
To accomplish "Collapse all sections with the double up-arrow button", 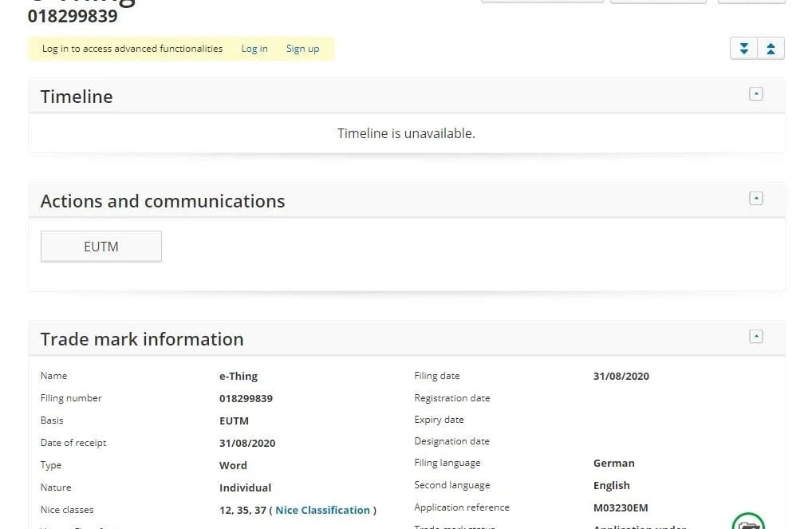I will coord(771,49).
